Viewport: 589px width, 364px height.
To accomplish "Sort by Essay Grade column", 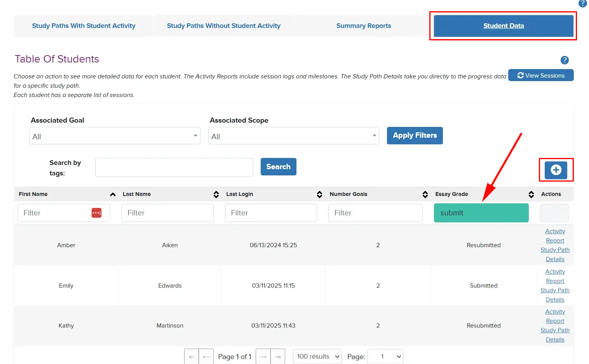I will (531, 194).
